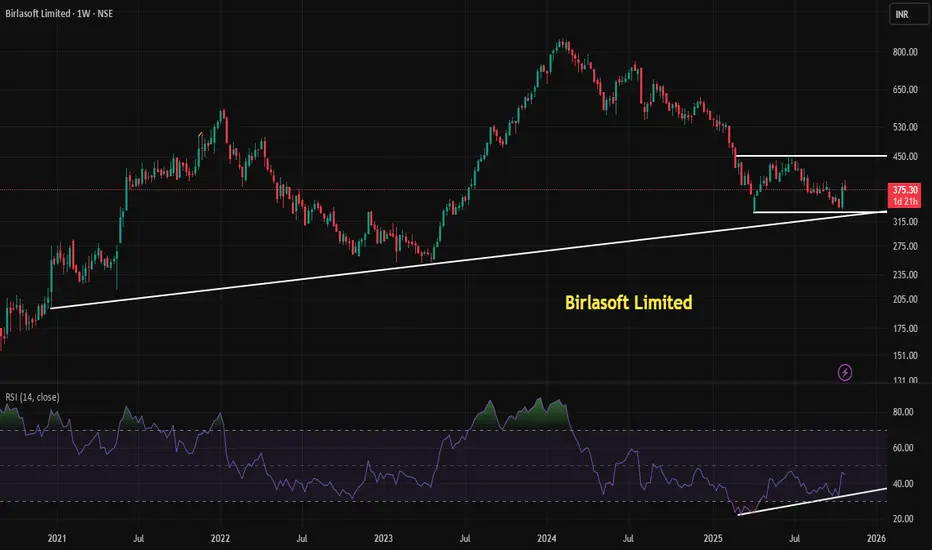Click the 2022 label on time axis
Screen dimensions: 932x550
click(x=220, y=539)
